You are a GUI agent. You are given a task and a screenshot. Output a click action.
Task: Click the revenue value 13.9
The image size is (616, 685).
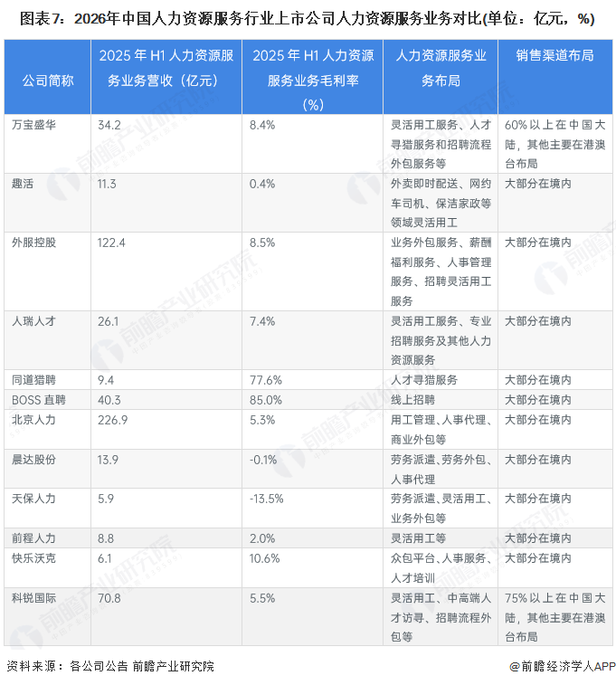click(x=108, y=460)
